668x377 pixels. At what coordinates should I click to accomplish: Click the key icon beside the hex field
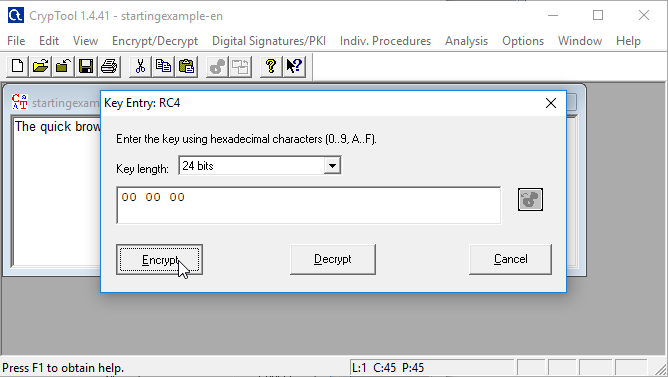530,199
